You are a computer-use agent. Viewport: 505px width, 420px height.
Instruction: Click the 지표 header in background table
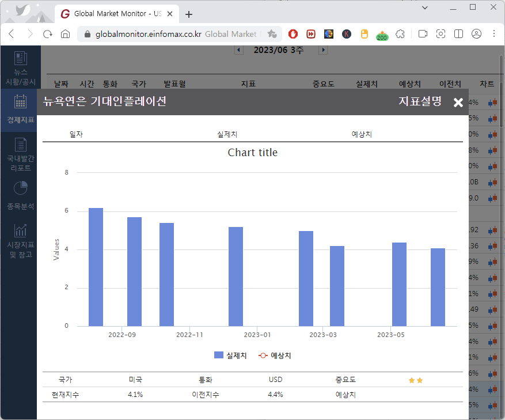[248, 84]
